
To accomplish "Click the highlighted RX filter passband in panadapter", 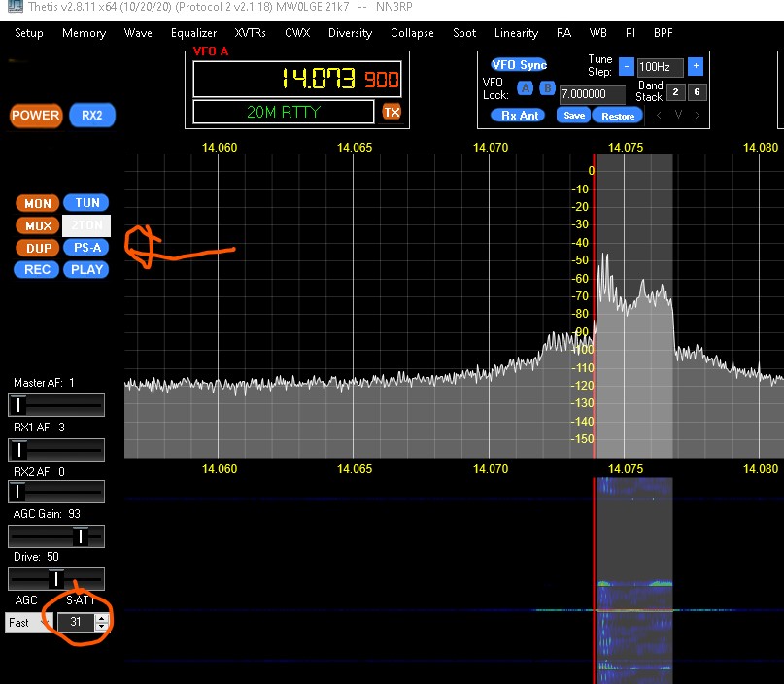I will (x=634, y=306).
